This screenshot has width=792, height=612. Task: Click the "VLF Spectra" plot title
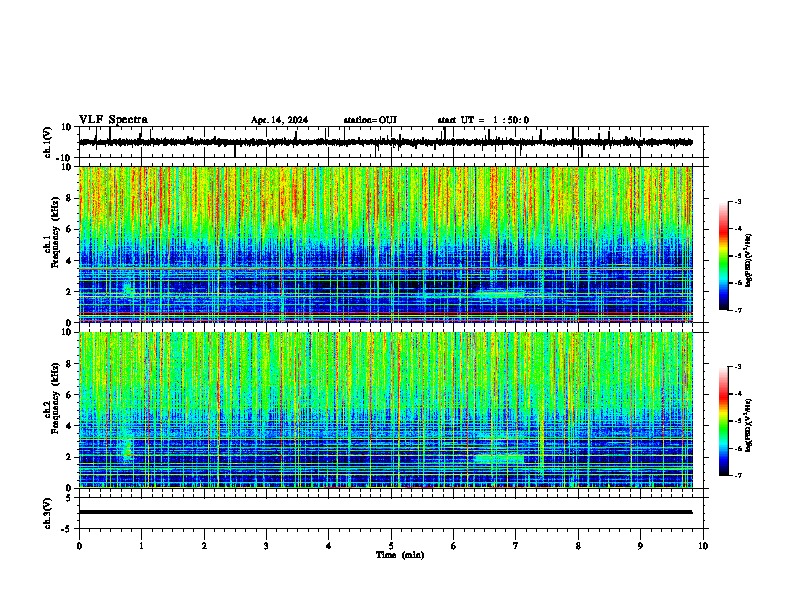click(113, 119)
